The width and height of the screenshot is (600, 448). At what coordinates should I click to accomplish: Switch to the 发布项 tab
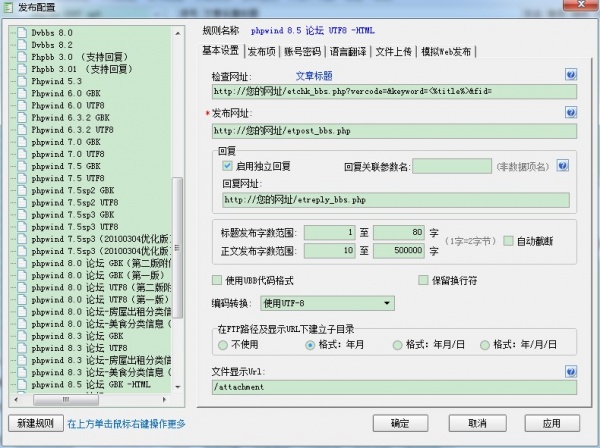tap(262, 51)
